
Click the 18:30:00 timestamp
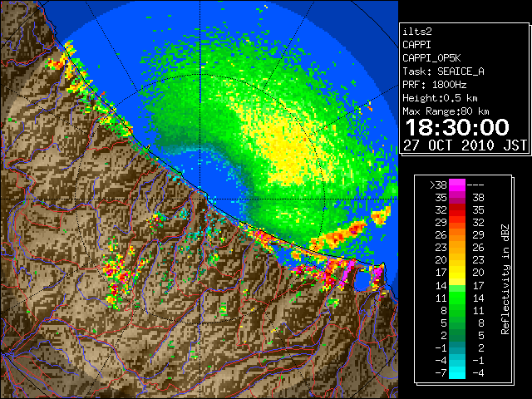(x=457, y=127)
